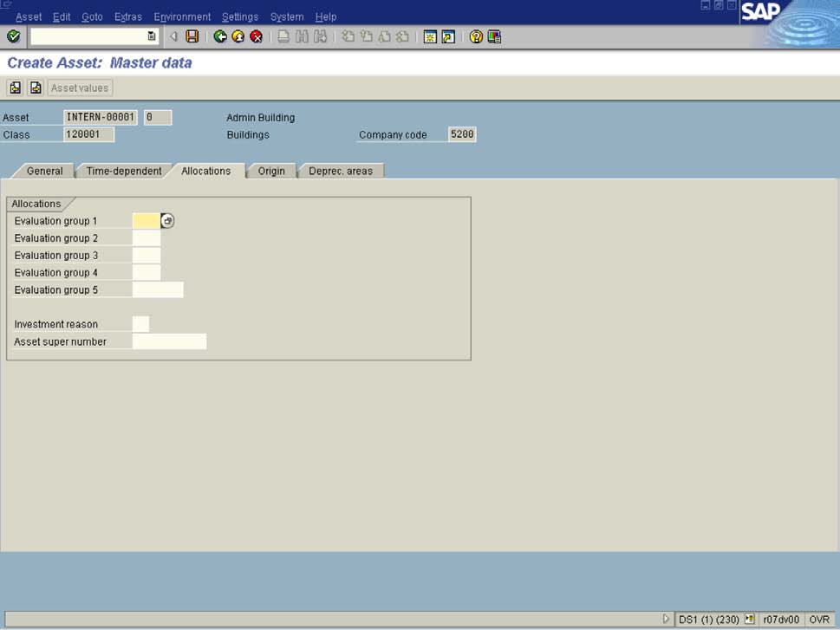Open the Environment menu

[x=182, y=16]
